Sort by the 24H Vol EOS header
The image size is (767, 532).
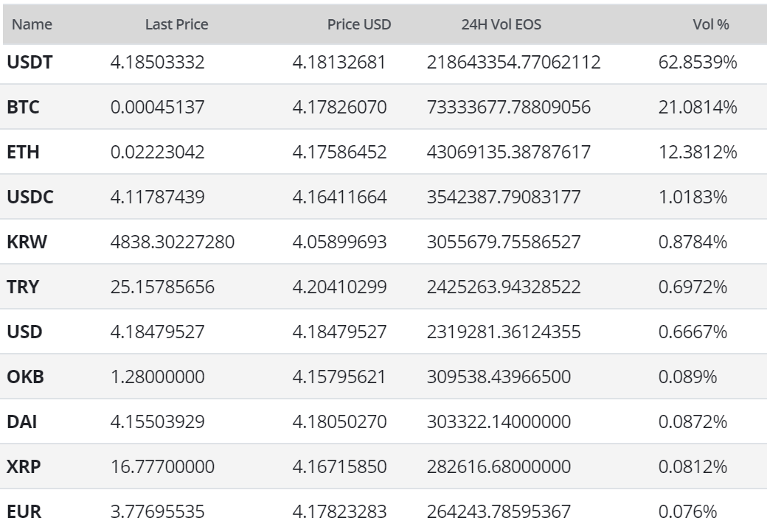(x=502, y=24)
